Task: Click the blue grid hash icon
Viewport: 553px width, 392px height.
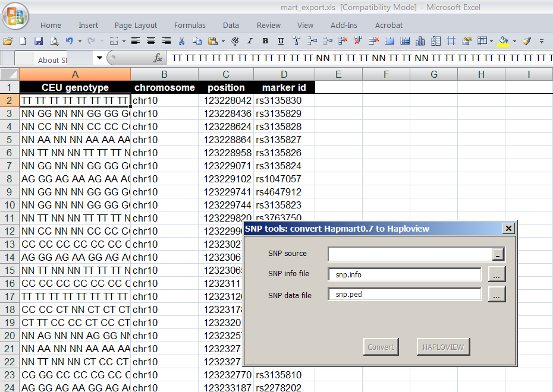Action: (451, 41)
